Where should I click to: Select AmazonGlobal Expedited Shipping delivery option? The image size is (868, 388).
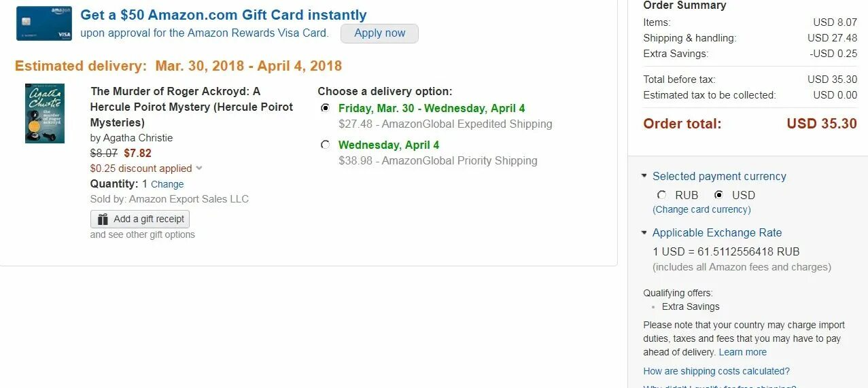tap(326, 108)
